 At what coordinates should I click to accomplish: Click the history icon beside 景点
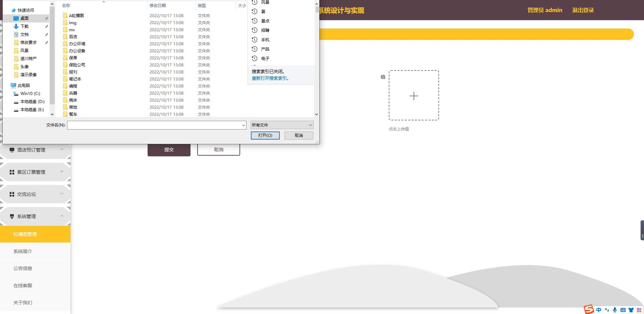pyautogui.click(x=255, y=21)
